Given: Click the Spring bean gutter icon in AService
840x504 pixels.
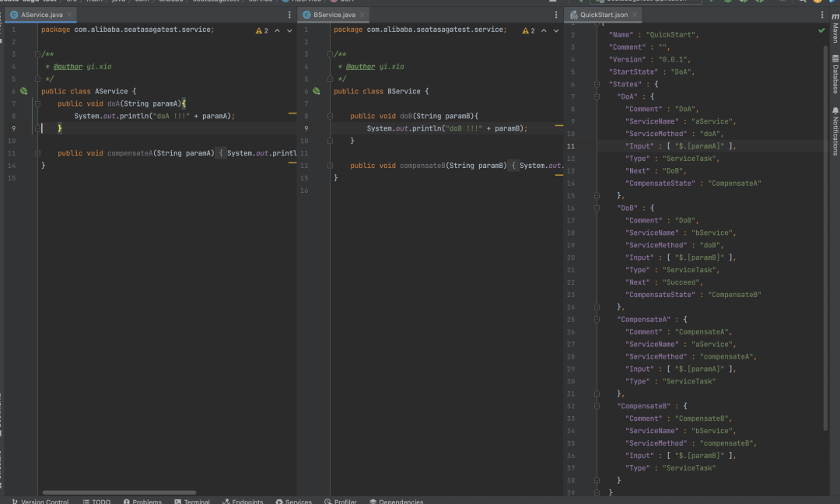Looking at the screenshot, I should tap(23, 91).
